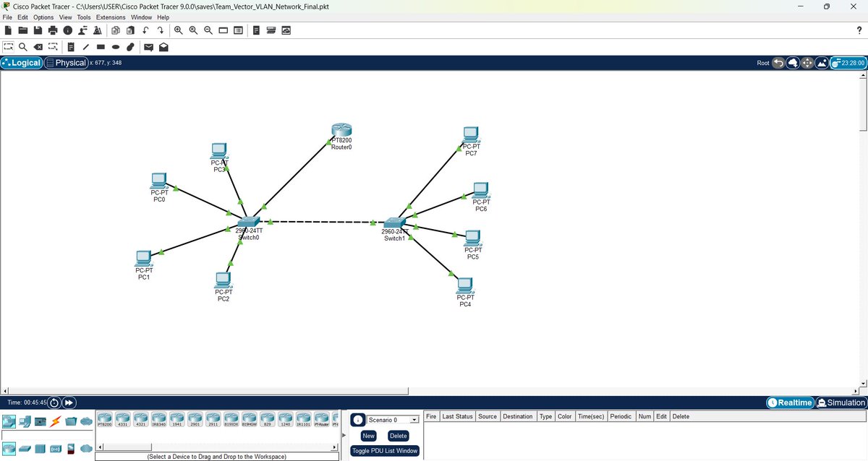Open the Network Information icon
The image size is (868, 461).
click(67, 30)
